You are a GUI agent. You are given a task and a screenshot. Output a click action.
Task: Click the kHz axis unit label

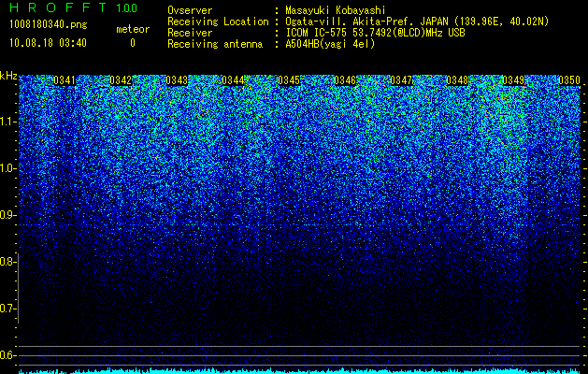8,76
